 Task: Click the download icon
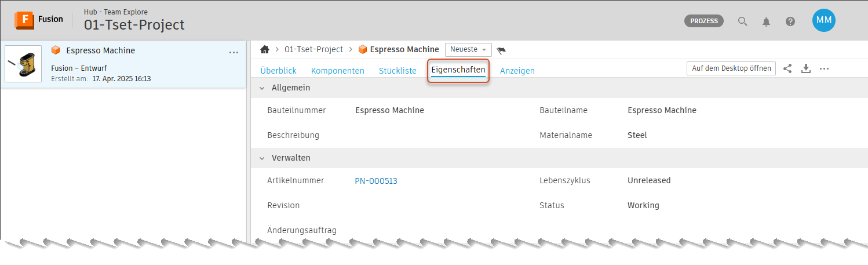coord(805,68)
